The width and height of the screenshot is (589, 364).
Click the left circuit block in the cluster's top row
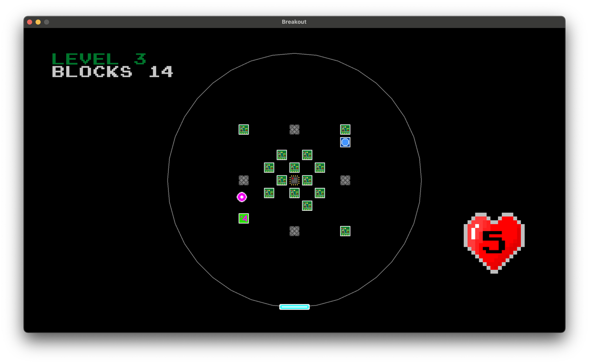pyautogui.click(x=282, y=155)
